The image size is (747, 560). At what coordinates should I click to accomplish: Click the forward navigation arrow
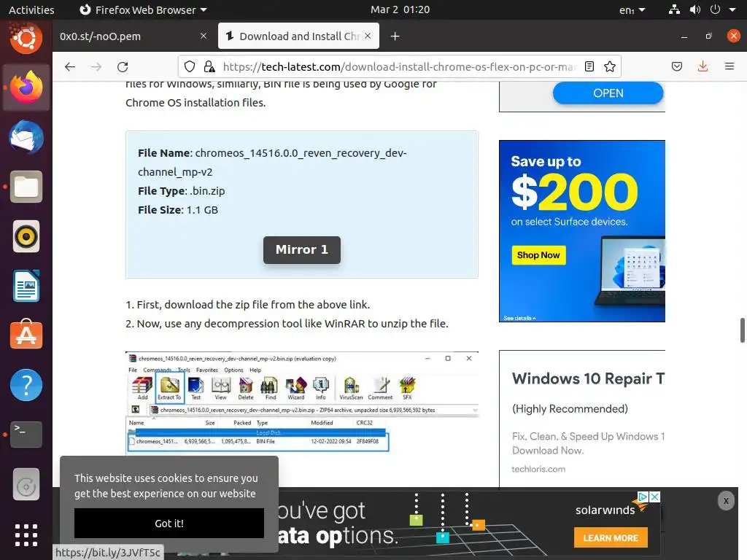96,66
